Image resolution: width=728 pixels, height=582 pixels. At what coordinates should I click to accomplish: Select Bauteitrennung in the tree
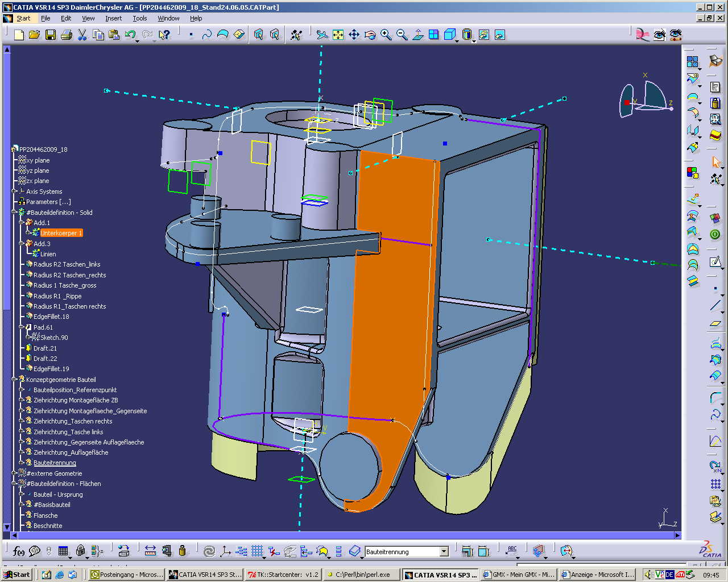[x=55, y=463]
